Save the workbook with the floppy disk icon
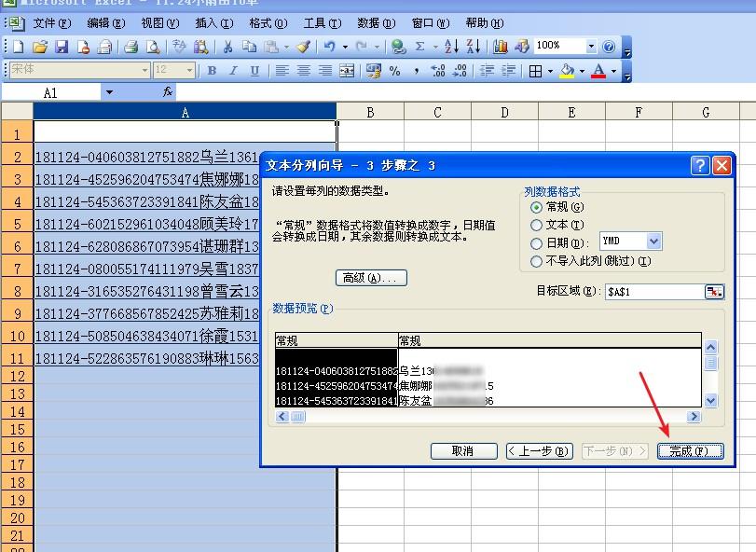756x552 pixels. click(x=62, y=47)
